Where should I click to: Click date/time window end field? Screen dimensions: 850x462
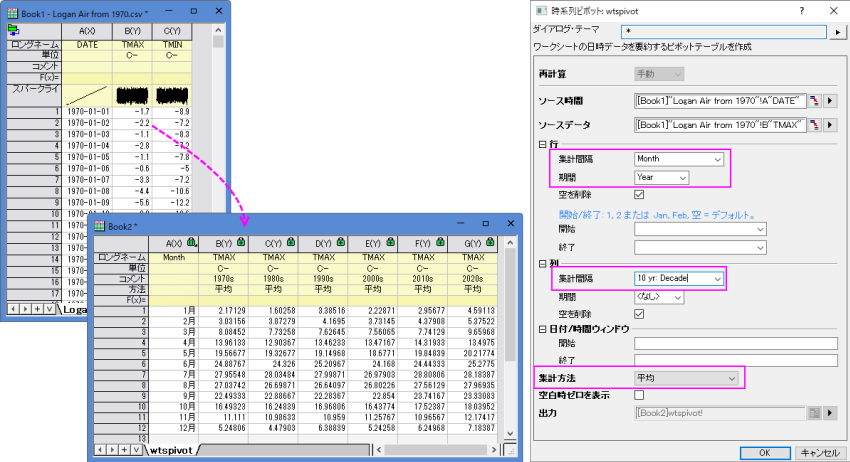(x=736, y=360)
